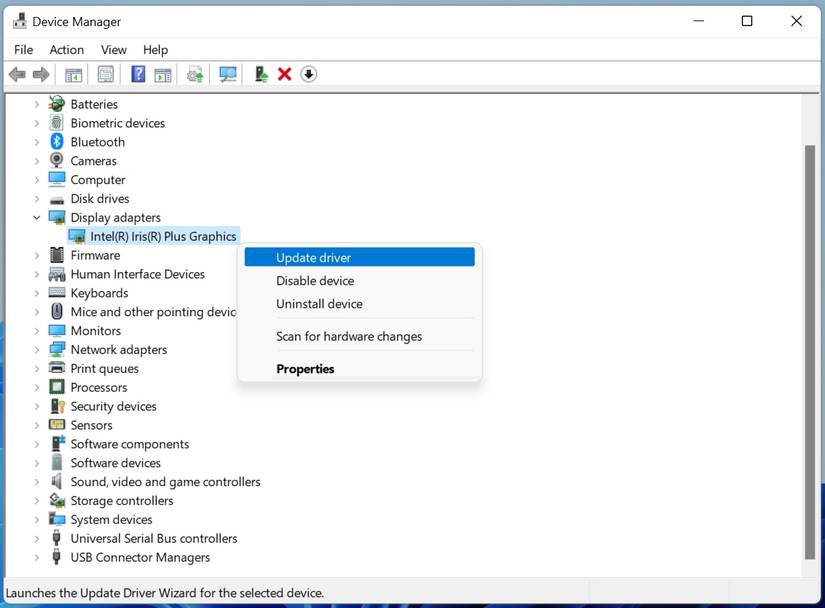Click the Universal Serial Bus controllers plug icon
The height and width of the screenshot is (608, 825).
(x=57, y=538)
